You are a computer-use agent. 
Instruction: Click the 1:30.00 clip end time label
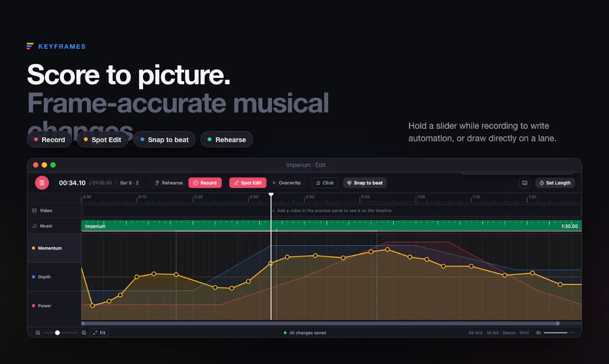pyautogui.click(x=569, y=226)
